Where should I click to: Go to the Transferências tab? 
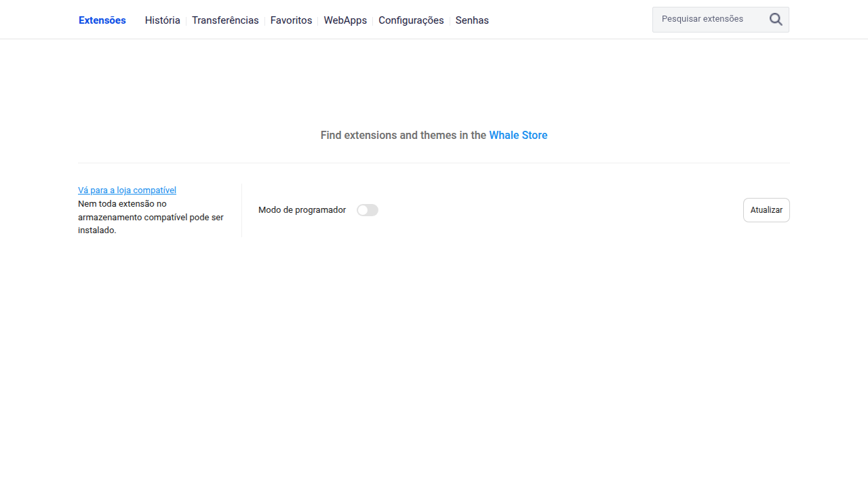click(225, 20)
